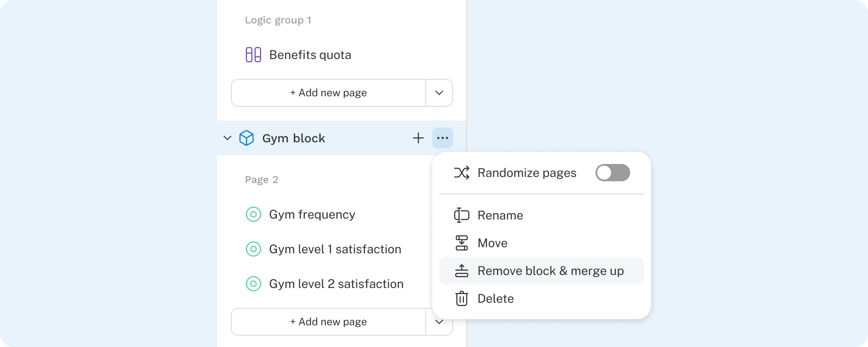Collapse the Gym block section chevron

(x=227, y=138)
